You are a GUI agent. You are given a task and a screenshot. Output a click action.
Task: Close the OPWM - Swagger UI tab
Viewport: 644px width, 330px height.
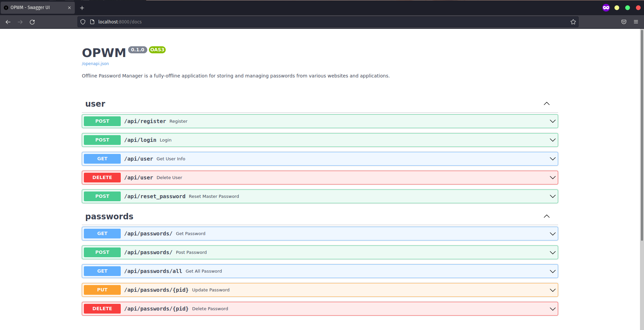pyautogui.click(x=69, y=8)
